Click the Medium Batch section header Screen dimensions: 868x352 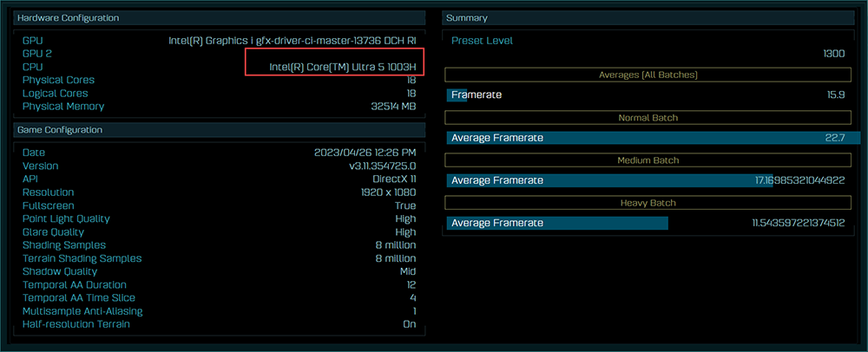648,160
